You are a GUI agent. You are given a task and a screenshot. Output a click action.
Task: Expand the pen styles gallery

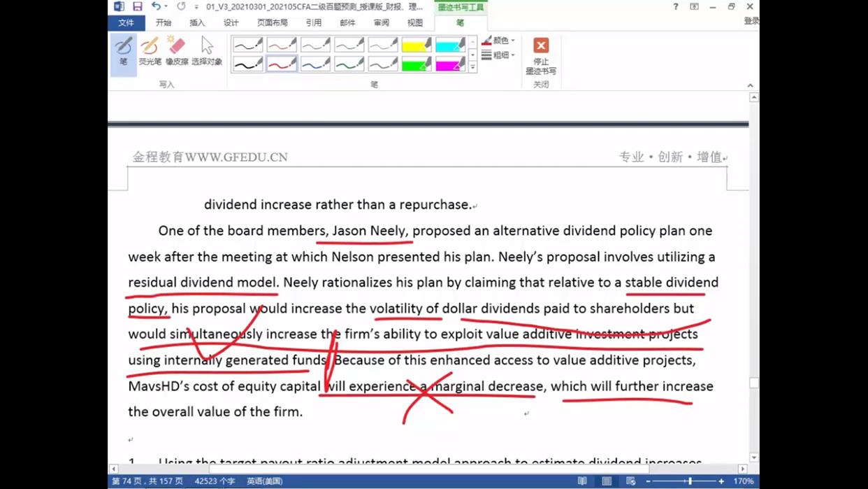[x=472, y=68]
